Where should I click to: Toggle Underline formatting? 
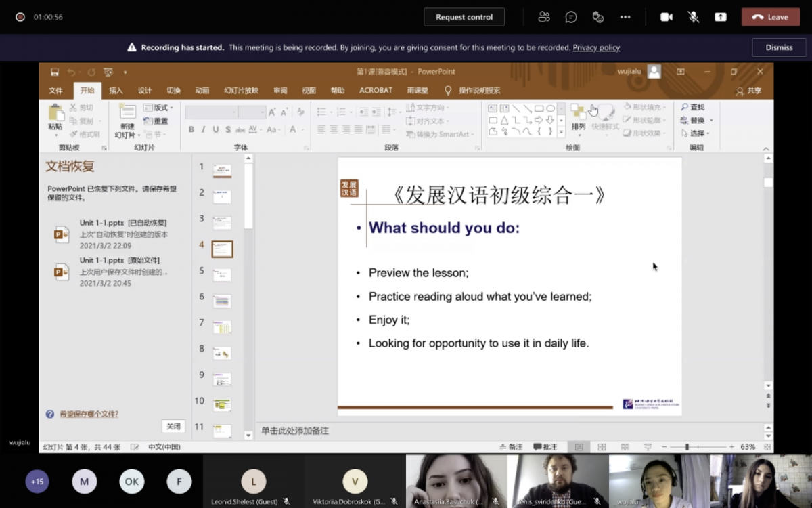click(216, 129)
